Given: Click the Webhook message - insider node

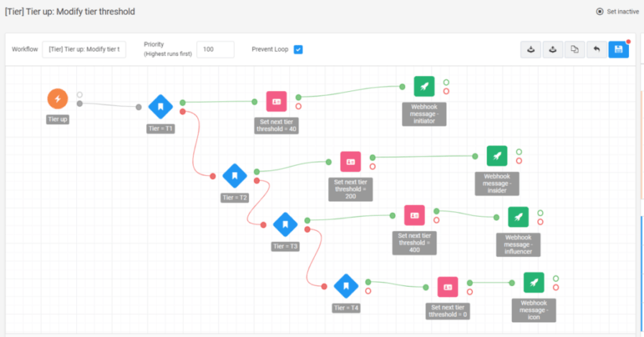Looking at the screenshot, I should (x=497, y=156).
